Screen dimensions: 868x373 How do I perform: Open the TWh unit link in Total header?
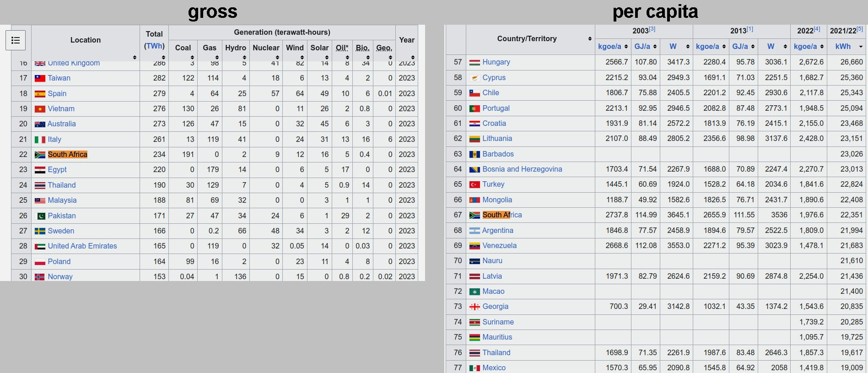[154, 46]
